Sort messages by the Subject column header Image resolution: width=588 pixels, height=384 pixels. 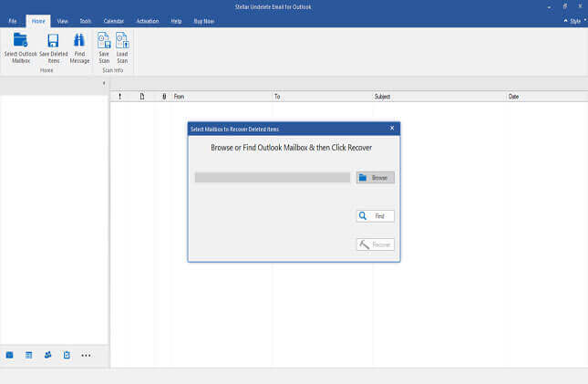tap(439, 96)
